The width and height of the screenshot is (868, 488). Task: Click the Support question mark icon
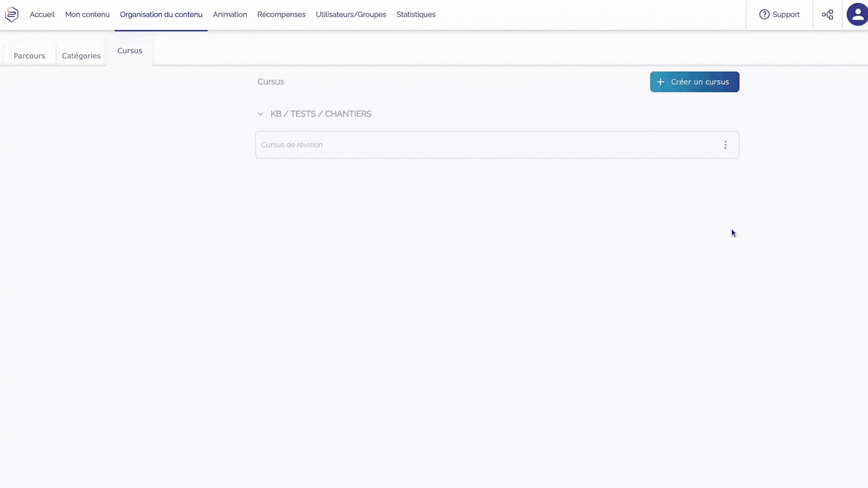(x=764, y=14)
